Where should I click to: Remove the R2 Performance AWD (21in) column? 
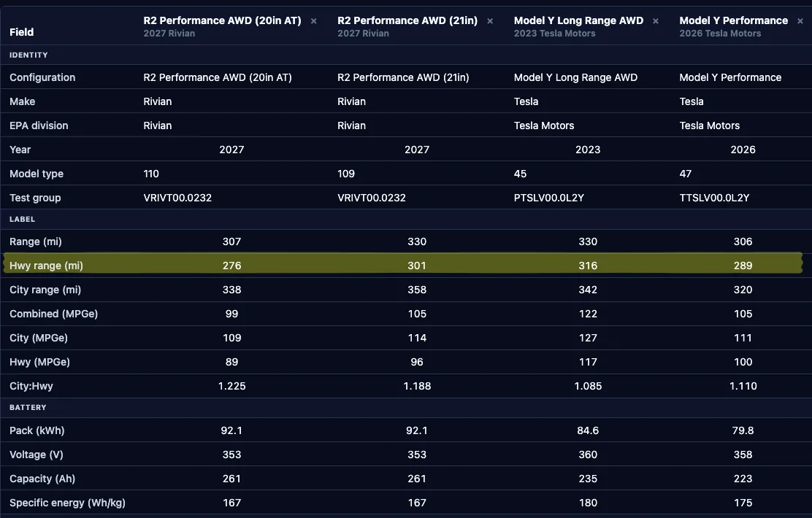click(x=490, y=21)
